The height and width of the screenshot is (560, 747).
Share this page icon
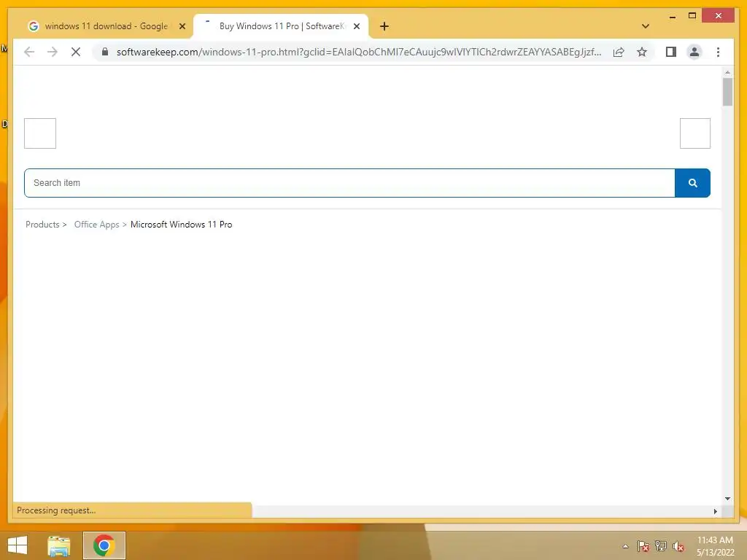click(x=619, y=52)
